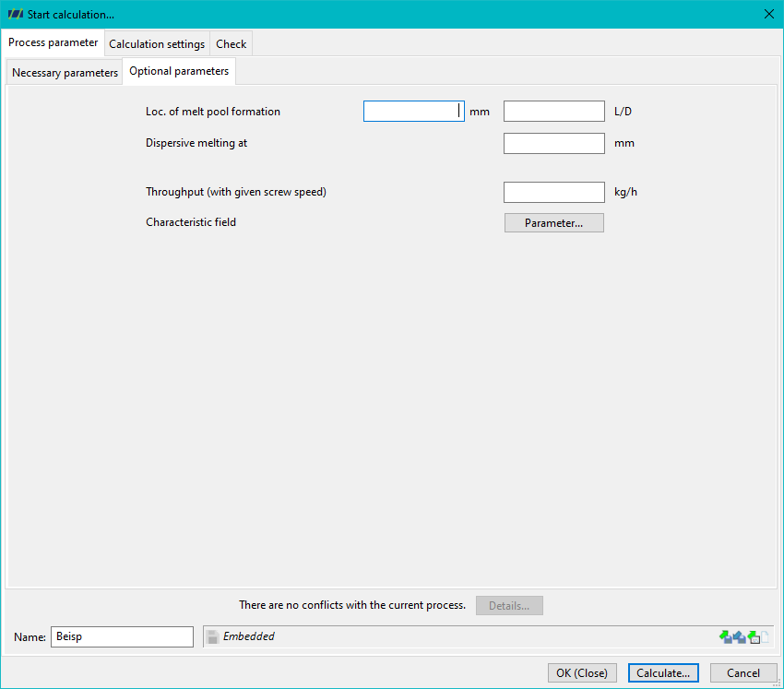Click the import from file icon (blue arrow with disk)
Screen dimensions: 784x689
(x=740, y=637)
